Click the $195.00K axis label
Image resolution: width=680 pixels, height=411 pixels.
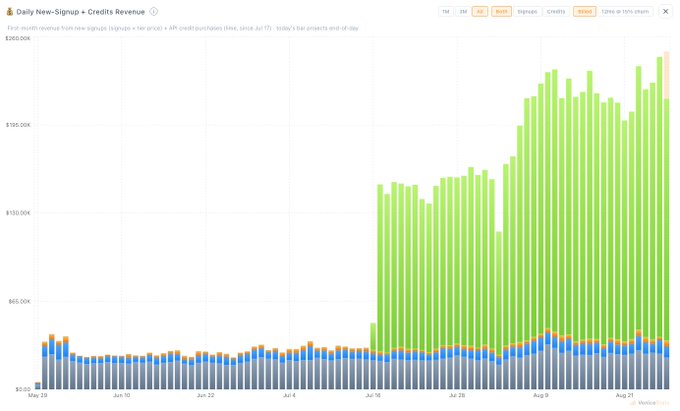[x=18, y=125]
